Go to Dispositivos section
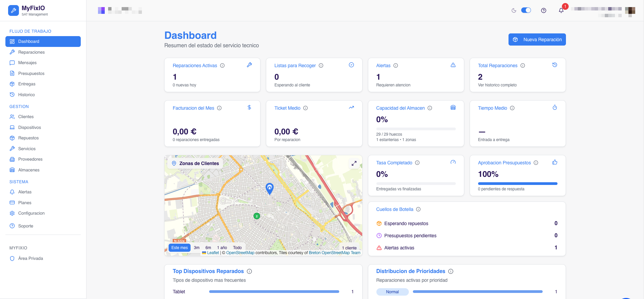Screen dimensions: 644x299 click(x=43, y=127)
